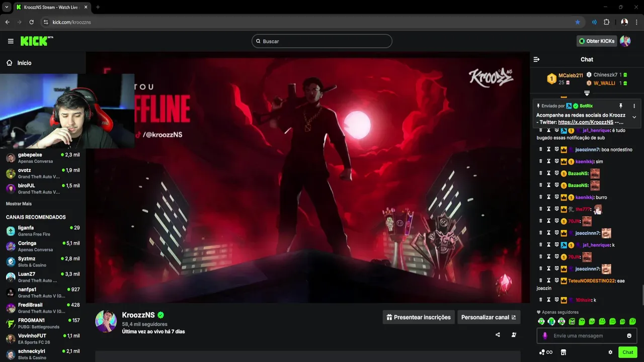Delete ja1_henrique's message about notificação
This screenshot has width=644, height=362.
(x=541, y=130)
